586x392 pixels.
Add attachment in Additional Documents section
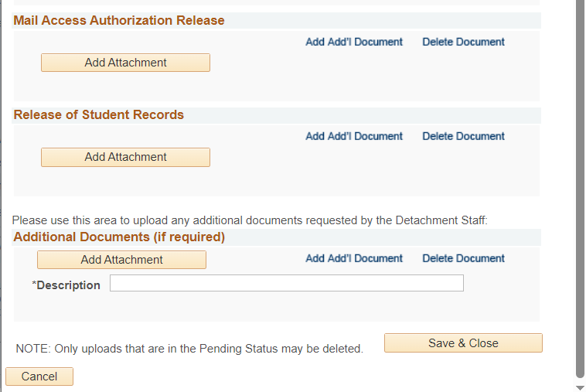[x=121, y=260]
